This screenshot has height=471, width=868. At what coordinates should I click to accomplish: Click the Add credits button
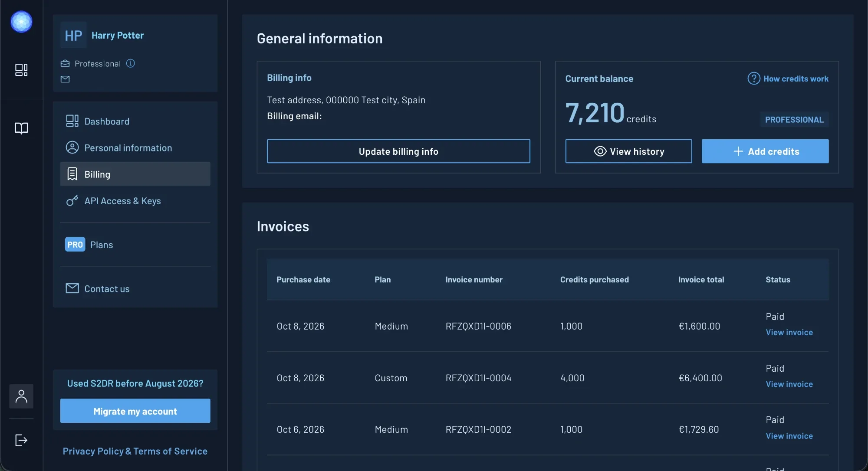(x=765, y=151)
